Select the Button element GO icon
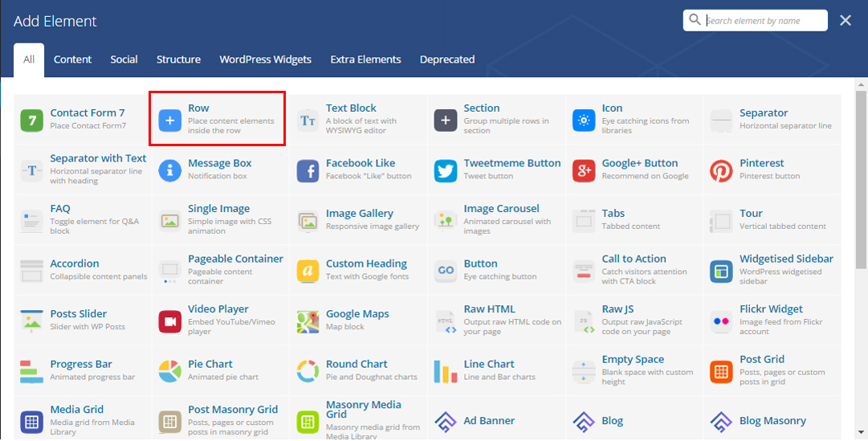 pos(446,272)
